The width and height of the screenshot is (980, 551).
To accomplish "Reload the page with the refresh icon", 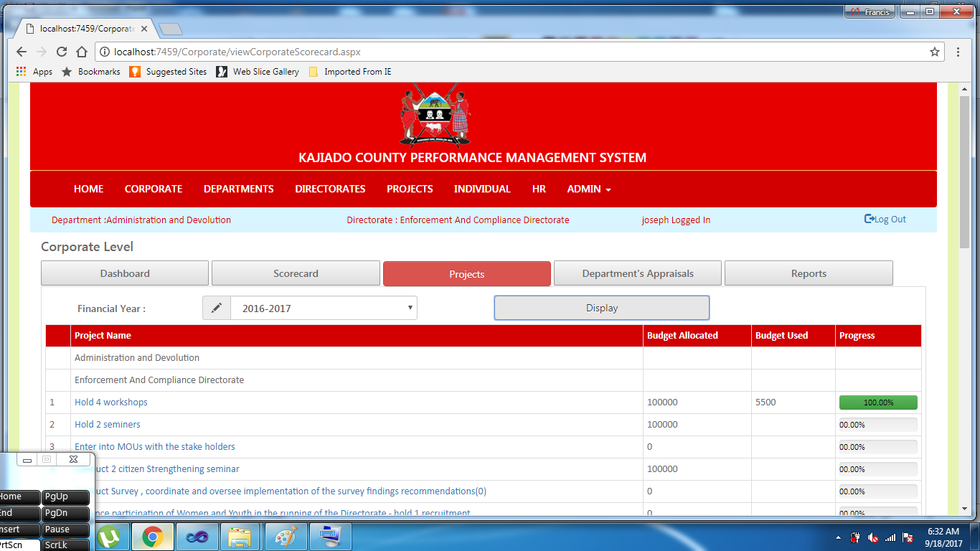I will coord(62,52).
